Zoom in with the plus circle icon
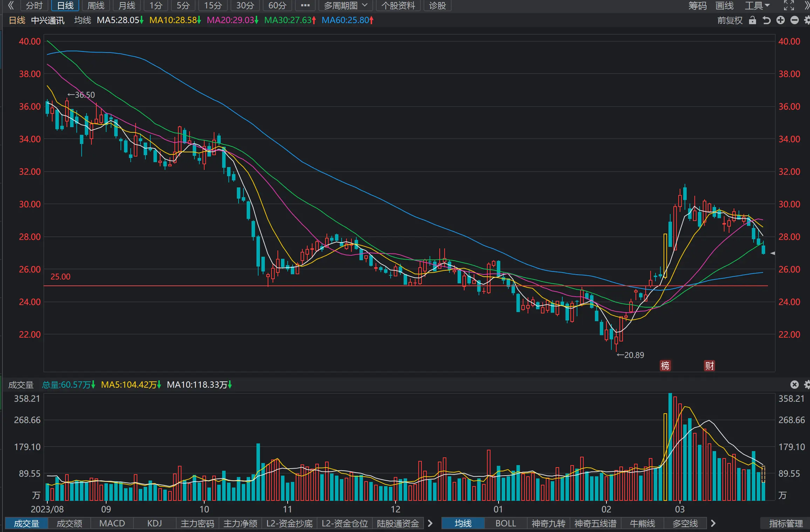 [x=781, y=20]
